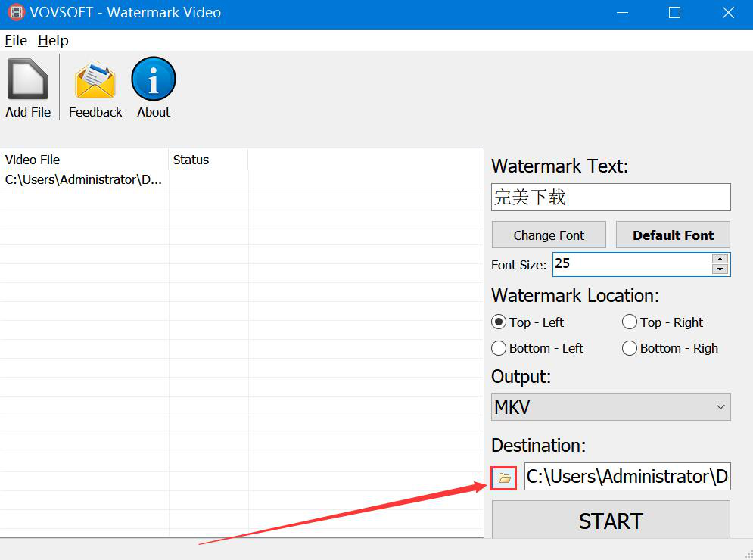Screen dimensions: 753x560
Task: Click the Destination path field
Action: pos(627,477)
